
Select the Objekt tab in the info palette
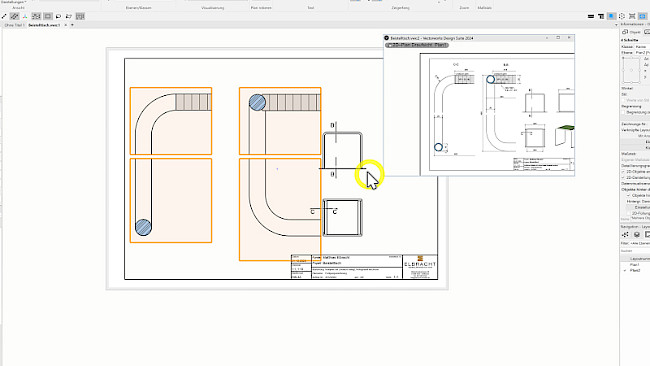(x=632, y=32)
